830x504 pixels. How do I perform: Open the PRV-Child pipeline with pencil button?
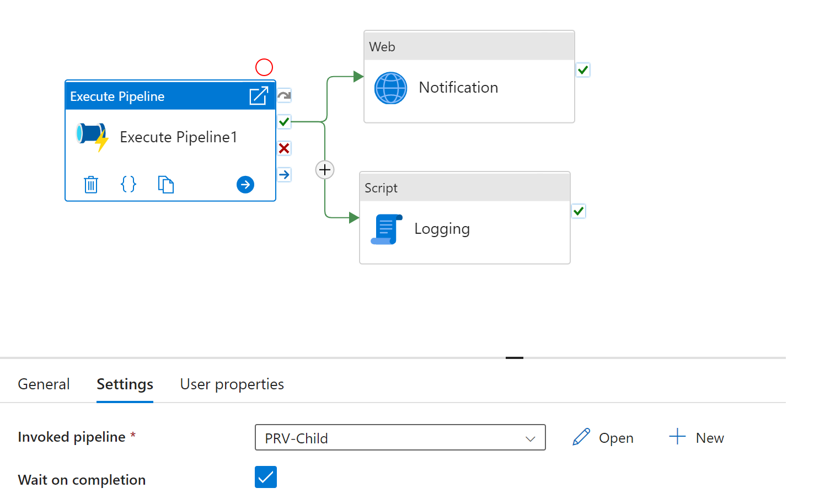(x=602, y=437)
